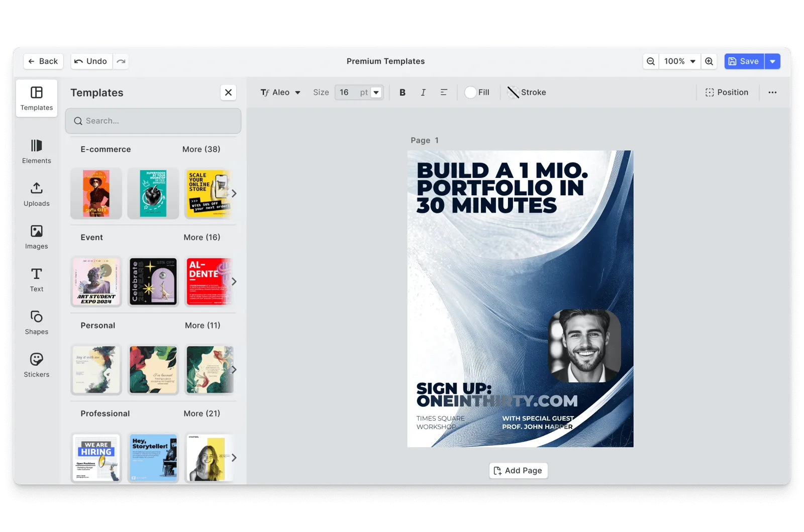This screenshot has height=532, width=804.
Task: Open the Shapes sidebar panel
Action: [x=36, y=323]
